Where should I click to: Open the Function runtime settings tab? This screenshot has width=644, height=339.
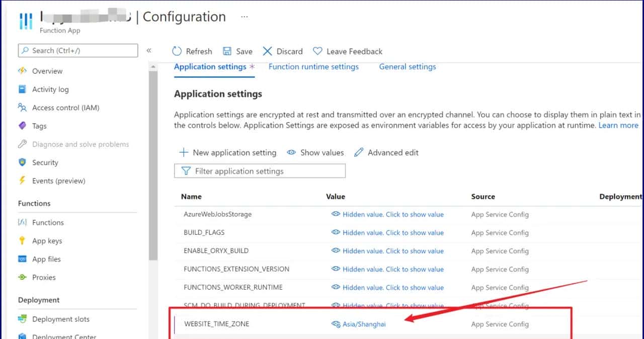[x=313, y=66]
